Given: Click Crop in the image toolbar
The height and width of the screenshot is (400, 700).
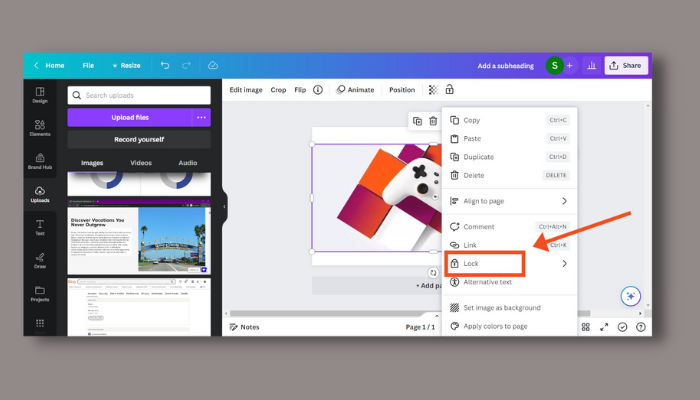Looking at the screenshot, I should click(x=278, y=90).
